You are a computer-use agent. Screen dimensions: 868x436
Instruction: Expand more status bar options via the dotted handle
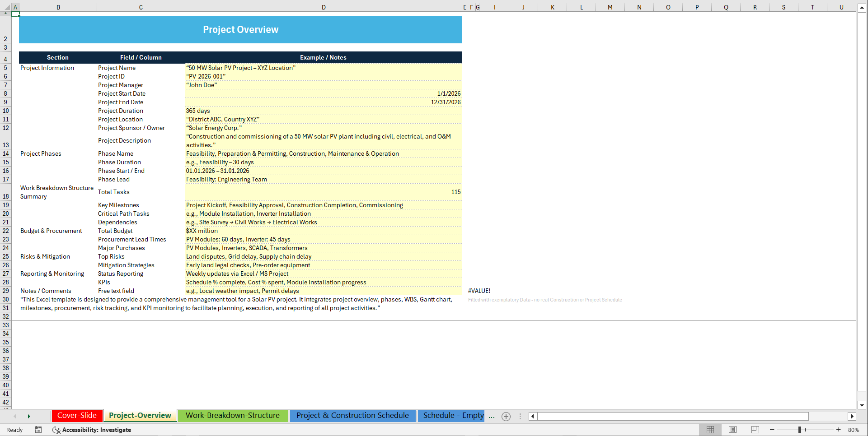click(520, 416)
